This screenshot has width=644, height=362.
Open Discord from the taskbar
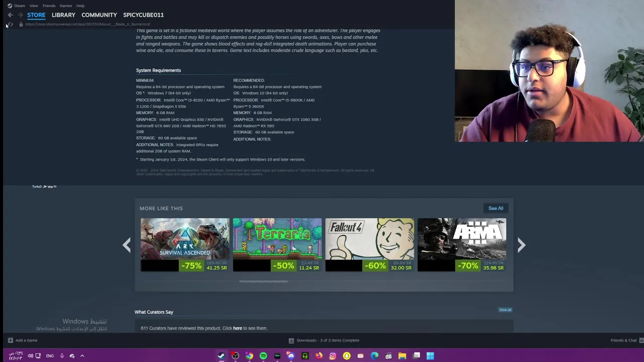[x=291, y=356]
